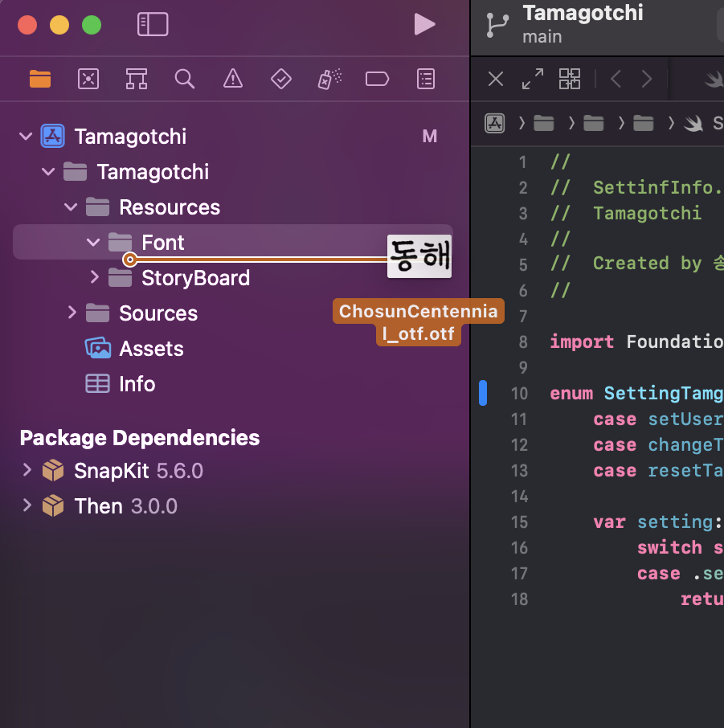Expand the Sources folder

click(x=72, y=313)
